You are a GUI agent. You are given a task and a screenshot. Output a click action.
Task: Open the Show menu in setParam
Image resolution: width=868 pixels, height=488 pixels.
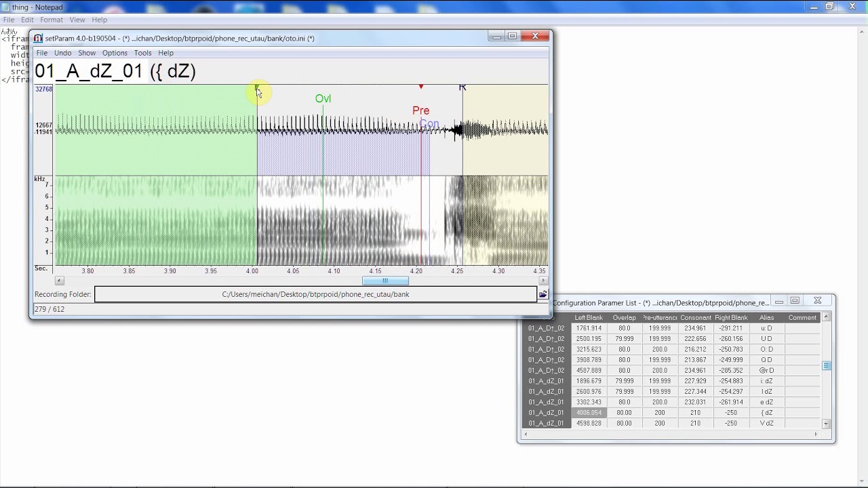87,53
